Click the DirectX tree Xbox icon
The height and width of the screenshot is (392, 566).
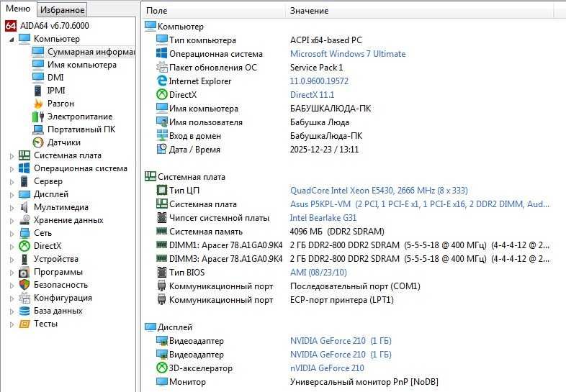coord(24,246)
